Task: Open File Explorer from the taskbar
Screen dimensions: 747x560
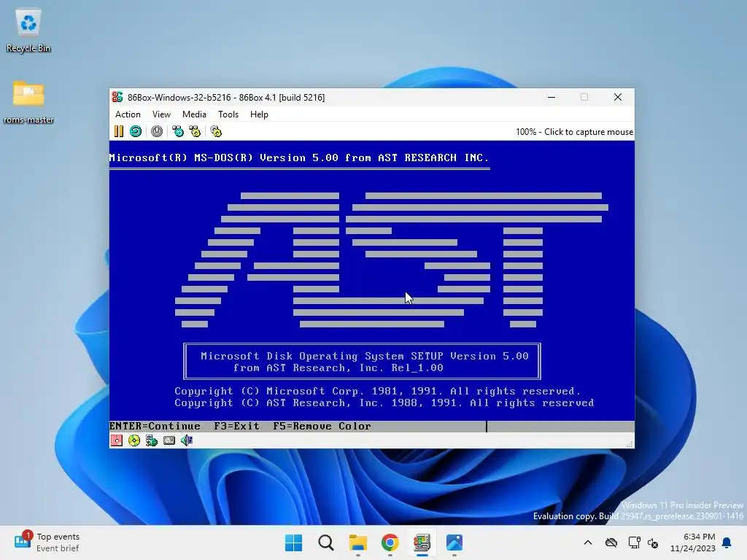Action: (357, 542)
